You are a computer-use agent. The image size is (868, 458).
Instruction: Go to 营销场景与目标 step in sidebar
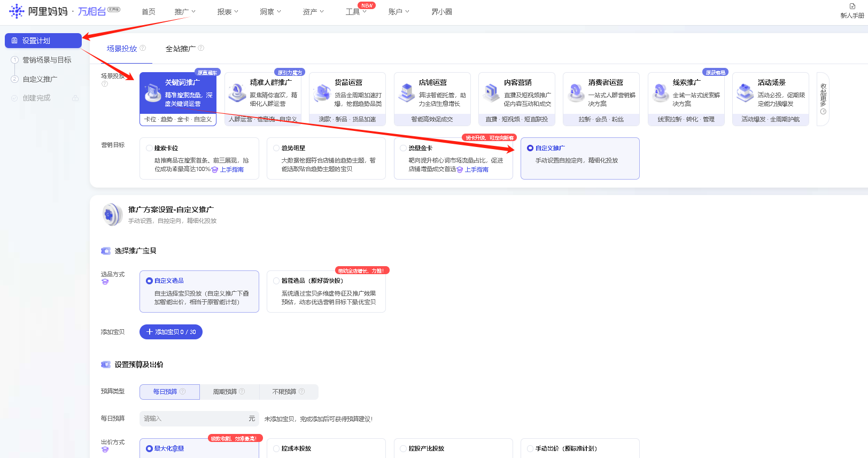[46, 60]
